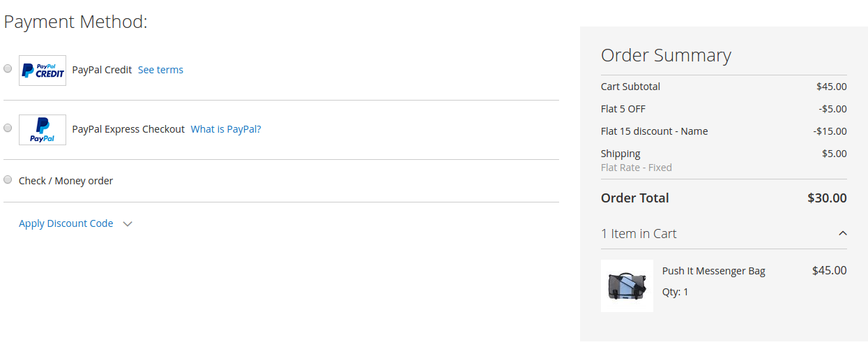Viewport: 868px width, 347px height.
Task: Select the PayPal Credit radio button
Action: point(8,68)
